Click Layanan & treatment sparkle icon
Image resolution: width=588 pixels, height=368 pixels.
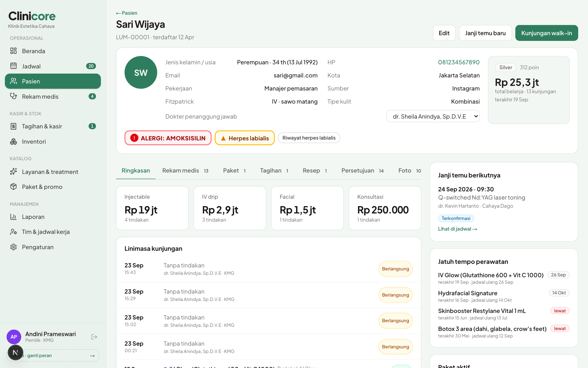13,171
